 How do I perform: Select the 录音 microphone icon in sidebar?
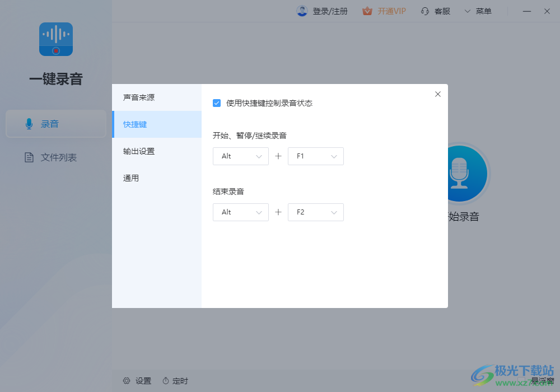pyautogui.click(x=29, y=124)
